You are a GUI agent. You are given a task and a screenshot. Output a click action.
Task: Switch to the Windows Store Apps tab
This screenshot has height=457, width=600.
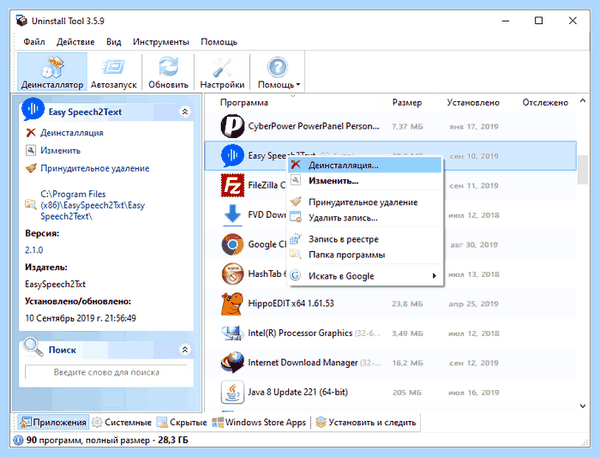pos(259,422)
